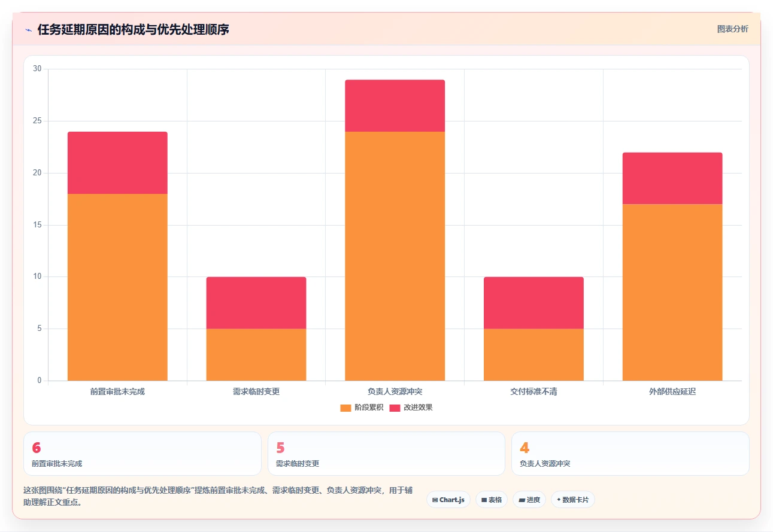Toggle the 改进效果 legend item
This screenshot has width=773, height=532.
pos(411,408)
